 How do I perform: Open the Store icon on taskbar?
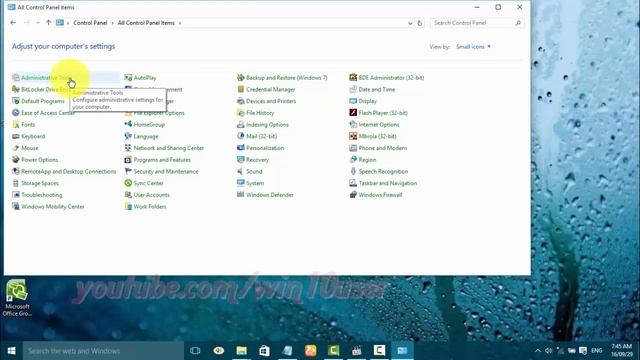(264, 351)
